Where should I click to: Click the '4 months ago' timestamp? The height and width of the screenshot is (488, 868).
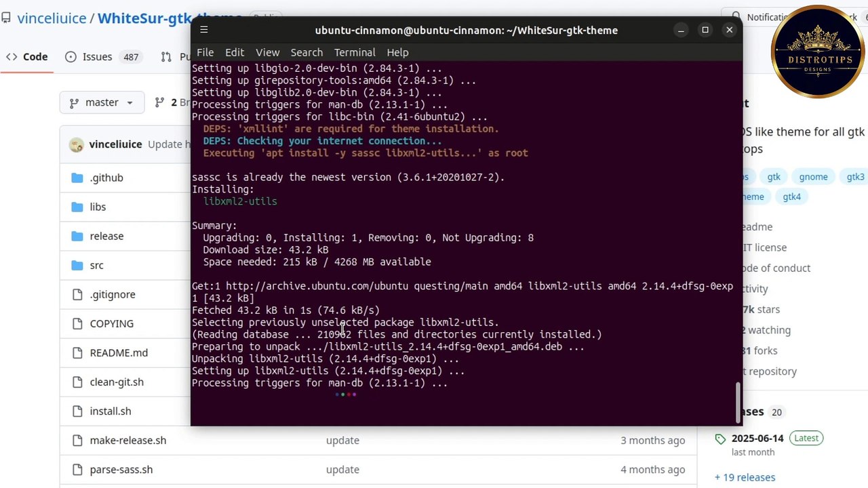tap(652, 469)
